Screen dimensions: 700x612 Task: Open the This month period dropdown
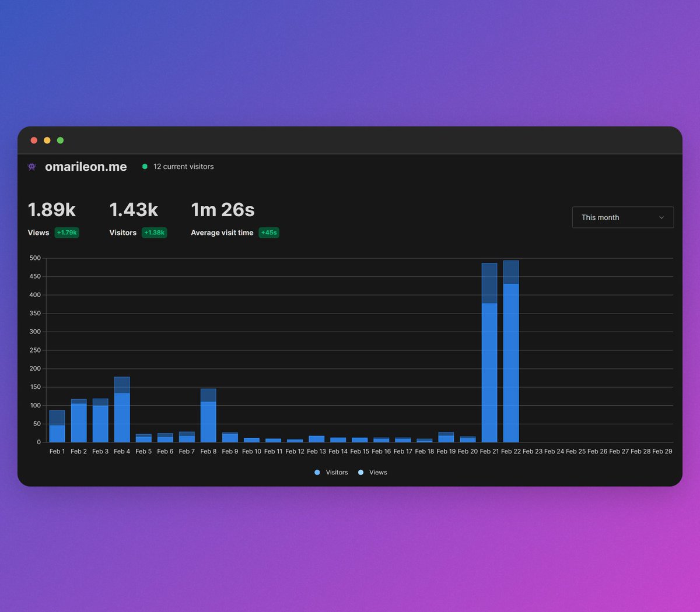pyautogui.click(x=623, y=217)
